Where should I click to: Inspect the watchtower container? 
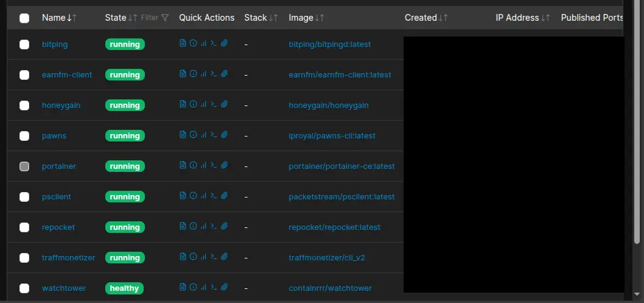193,287
